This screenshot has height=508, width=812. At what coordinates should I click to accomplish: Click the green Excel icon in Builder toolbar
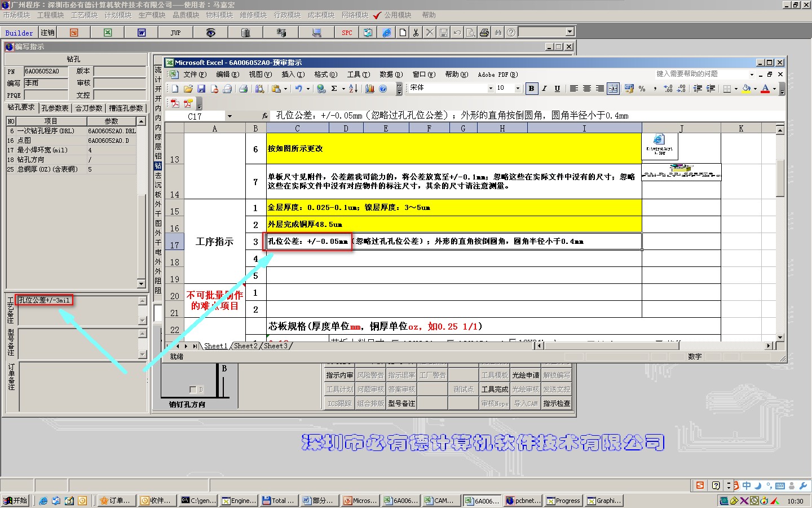click(x=108, y=33)
